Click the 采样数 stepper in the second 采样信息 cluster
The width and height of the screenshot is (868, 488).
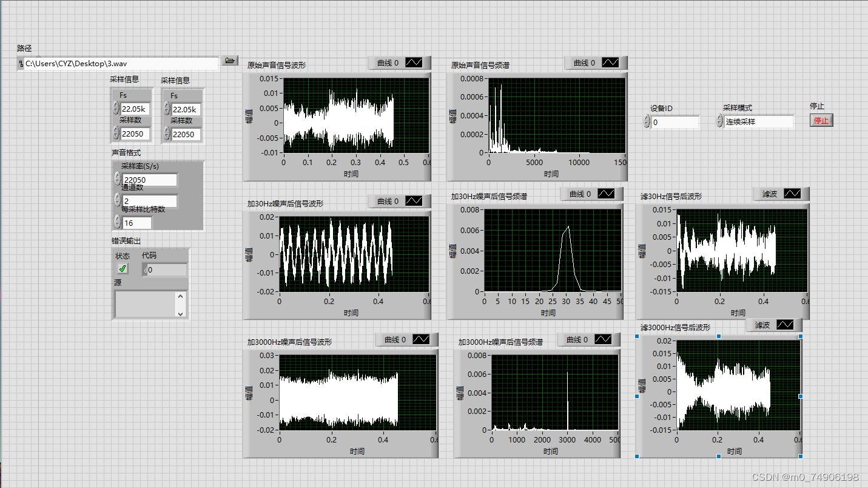click(167, 134)
